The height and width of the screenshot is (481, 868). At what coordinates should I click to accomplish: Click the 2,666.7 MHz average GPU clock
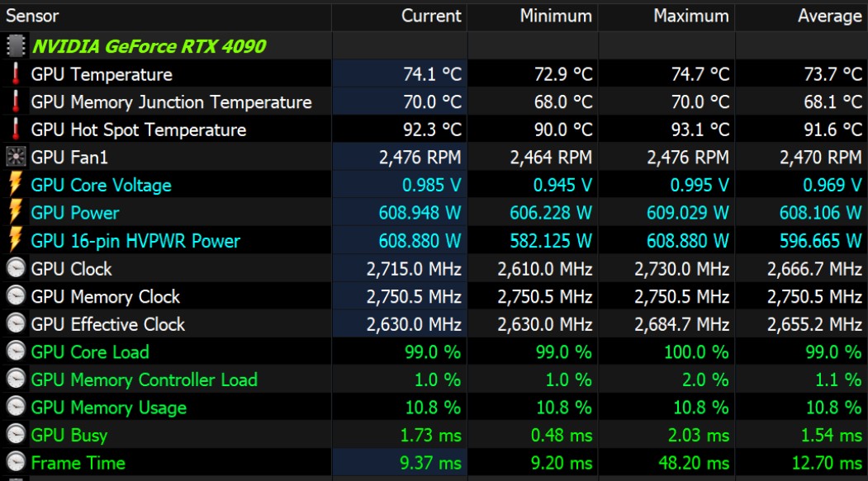815,269
